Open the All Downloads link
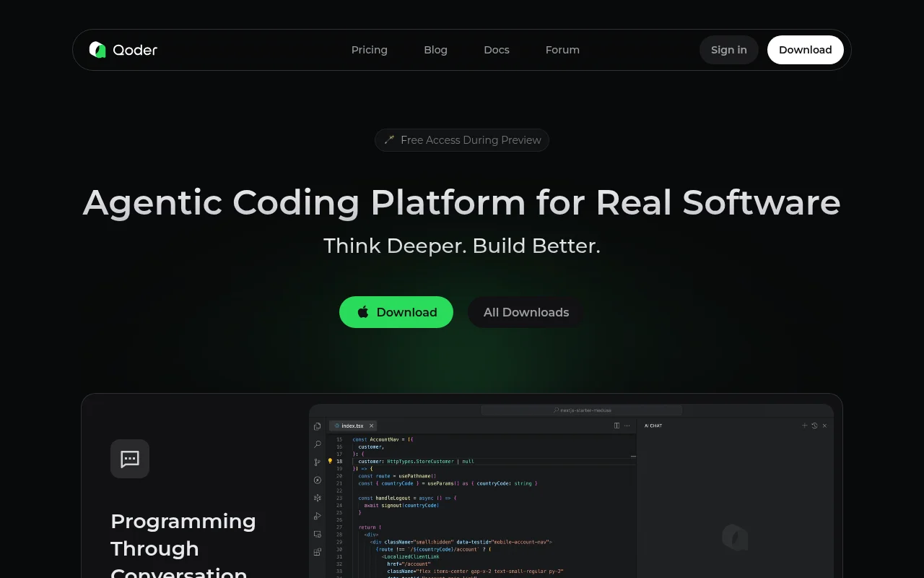 click(x=526, y=312)
